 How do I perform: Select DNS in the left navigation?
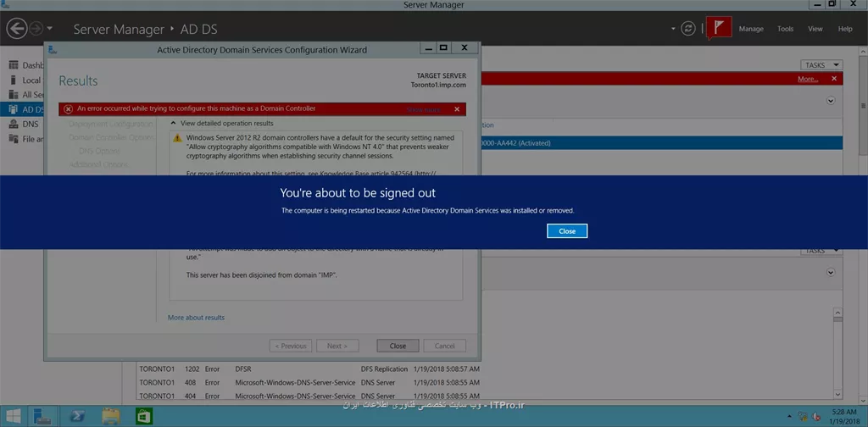(x=31, y=124)
